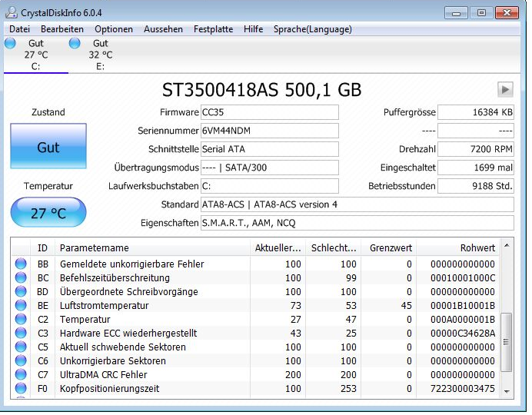Select the Hardware ECC wiederhergestellt row
The image size is (532, 415).
point(255,334)
